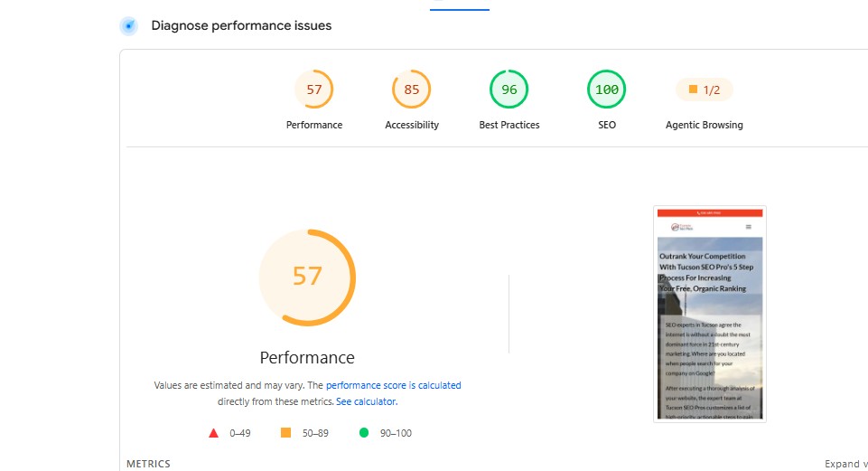
Task: Open the Agentic Browsing 1/2 badge
Action: click(705, 89)
